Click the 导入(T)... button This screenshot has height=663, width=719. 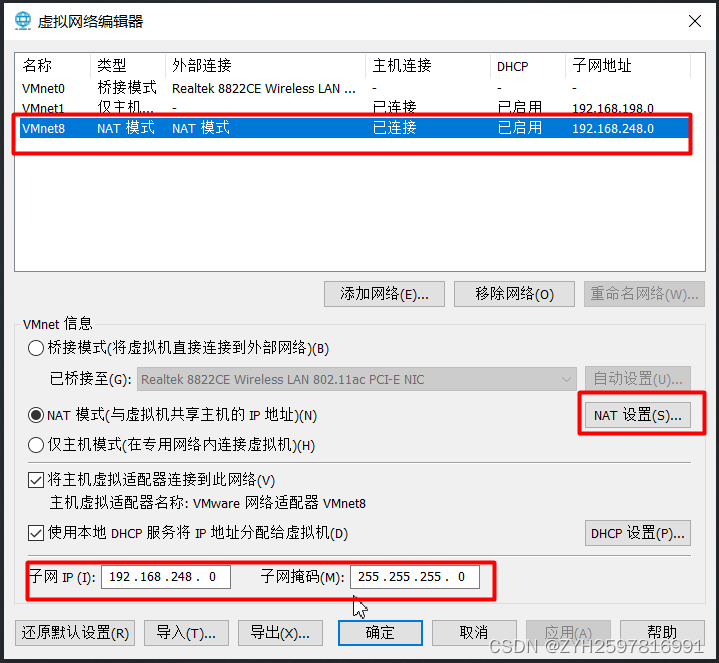coord(186,633)
